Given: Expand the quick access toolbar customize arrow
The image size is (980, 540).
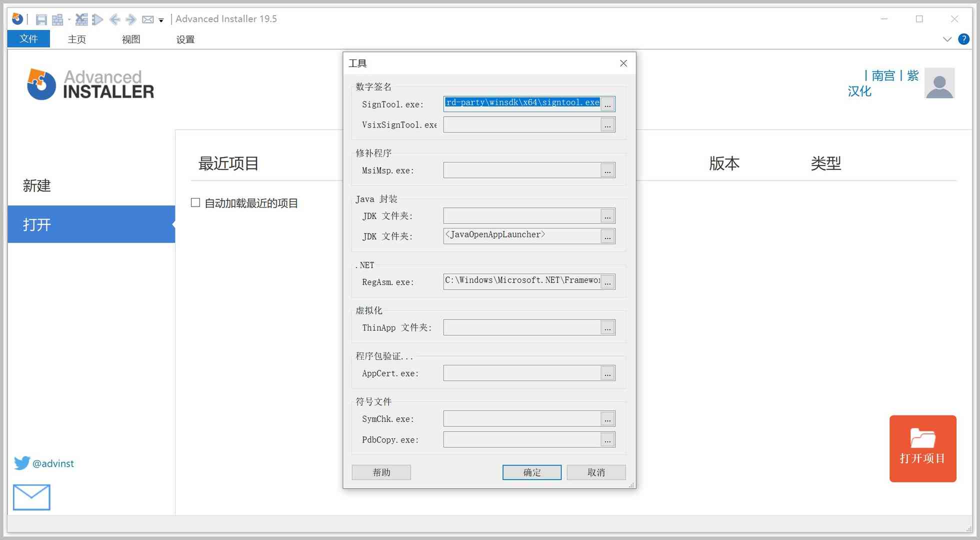Looking at the screenshot, I should point(161,20).
